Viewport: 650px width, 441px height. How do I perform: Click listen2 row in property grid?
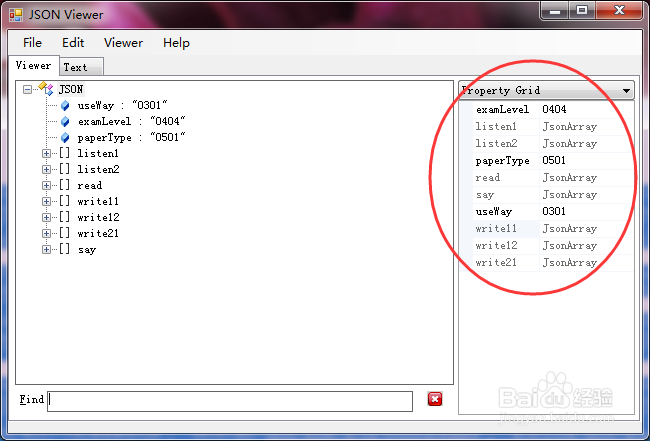click(553, 143)
